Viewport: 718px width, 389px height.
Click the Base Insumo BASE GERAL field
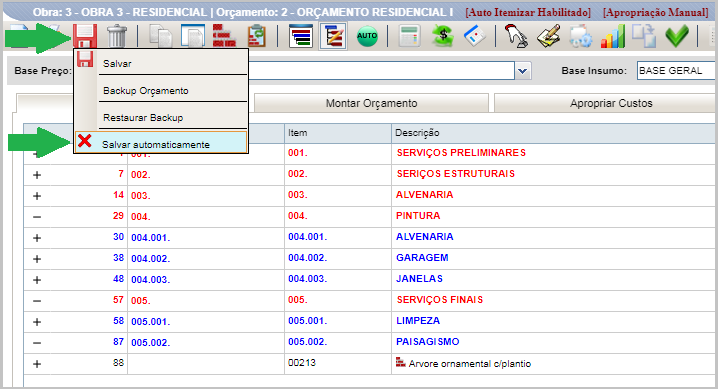coord(676,70)
